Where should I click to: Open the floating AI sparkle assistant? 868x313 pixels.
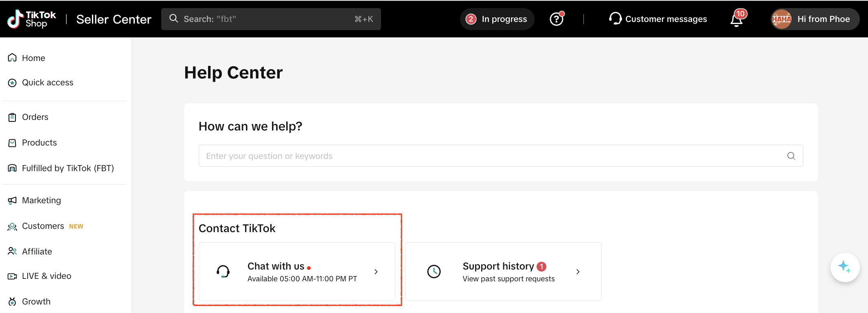coord(845,267)
